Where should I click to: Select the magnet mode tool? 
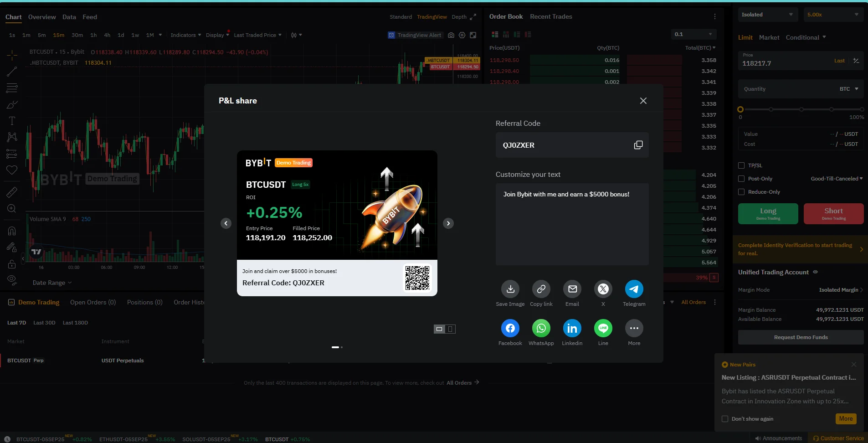tap(12, 231)
